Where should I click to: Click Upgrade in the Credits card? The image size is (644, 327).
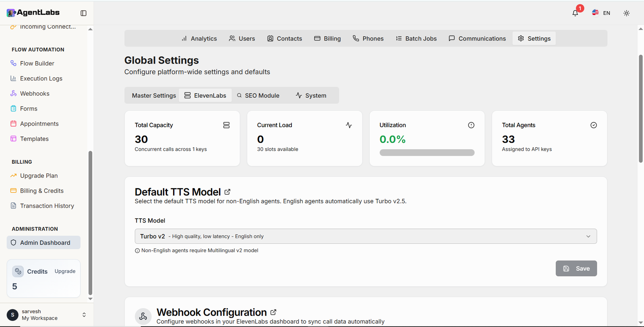[65, 271]
